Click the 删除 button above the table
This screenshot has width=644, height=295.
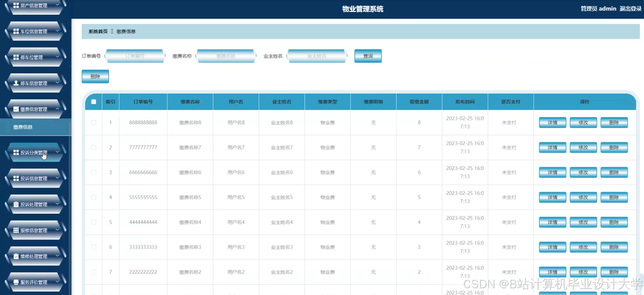click(95, 77)
